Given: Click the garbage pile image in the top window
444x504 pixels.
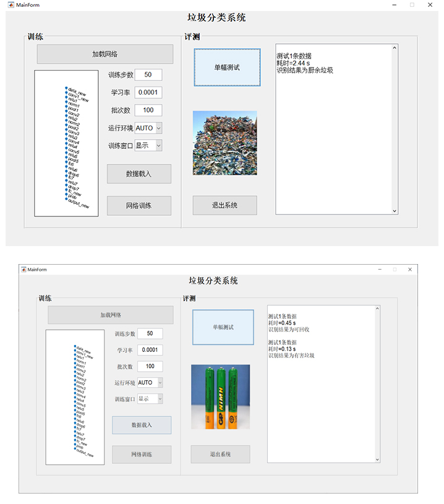Looking at the screenshot, I should (224, 143).
